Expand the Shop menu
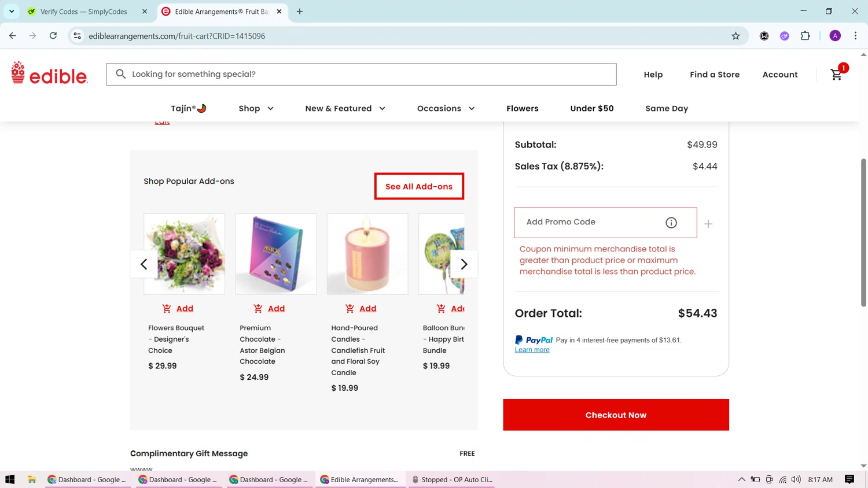Screen dimensions: 868x488 [x=256, y=109]
